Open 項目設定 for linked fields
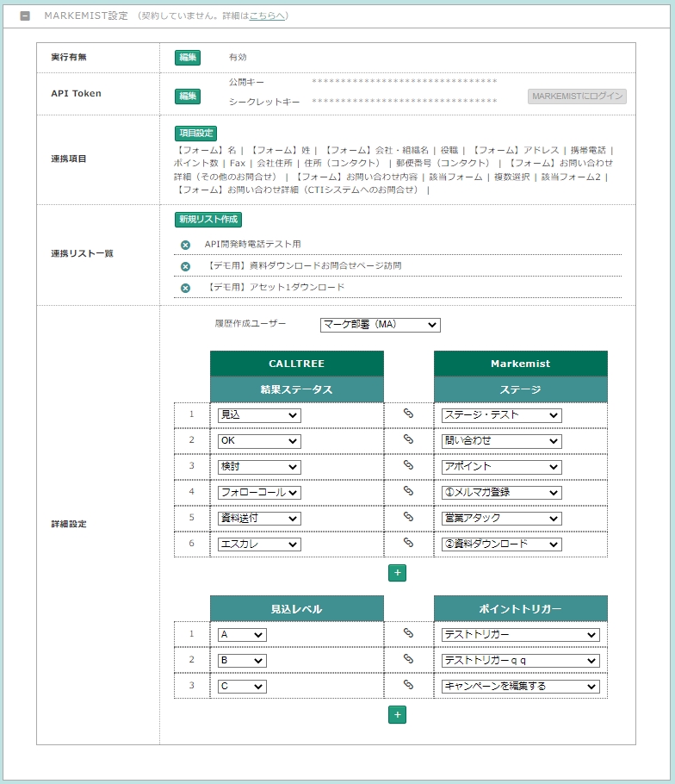The image size is (675, 784). [x=195, y=133]
